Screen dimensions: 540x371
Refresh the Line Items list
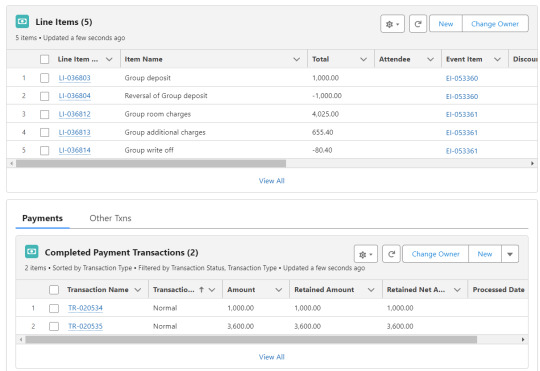point(418,24)
